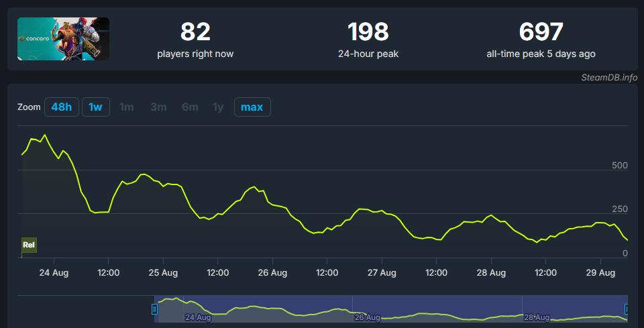644x328 pixels.
Task: Choose the 1m zoom option
Action: pyautogui.click(x=127, y=107)
